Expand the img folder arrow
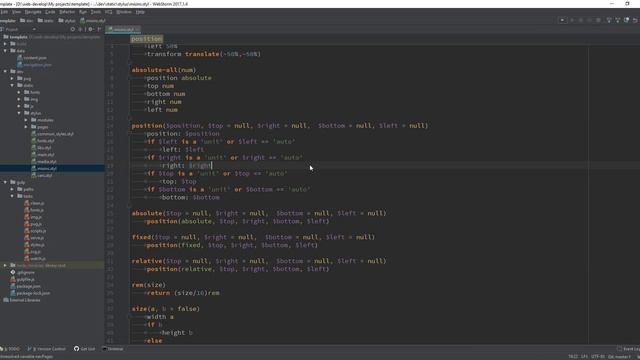 [x=19, y=99]
